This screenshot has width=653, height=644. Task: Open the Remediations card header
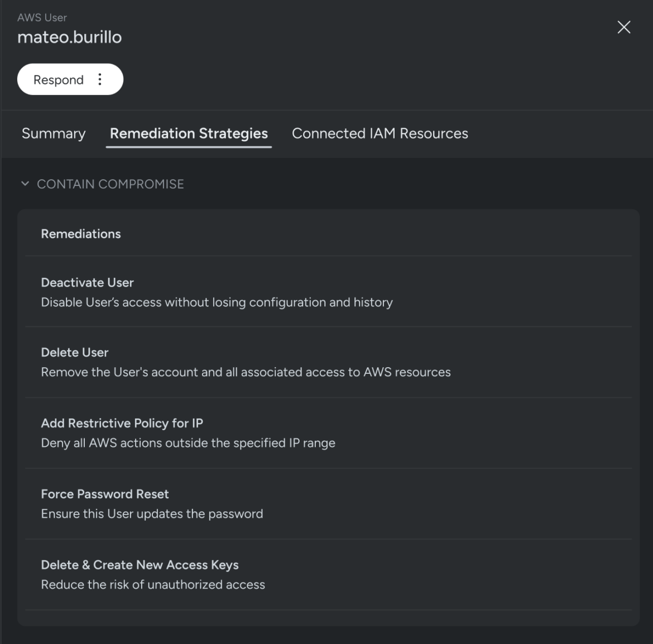coord(80,234)
